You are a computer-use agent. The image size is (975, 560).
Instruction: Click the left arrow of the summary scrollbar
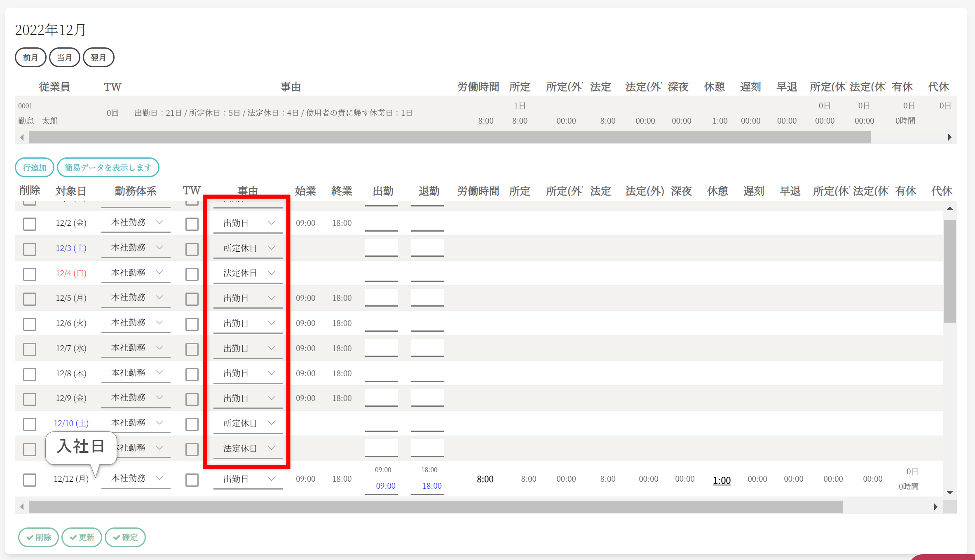(22, 137)
